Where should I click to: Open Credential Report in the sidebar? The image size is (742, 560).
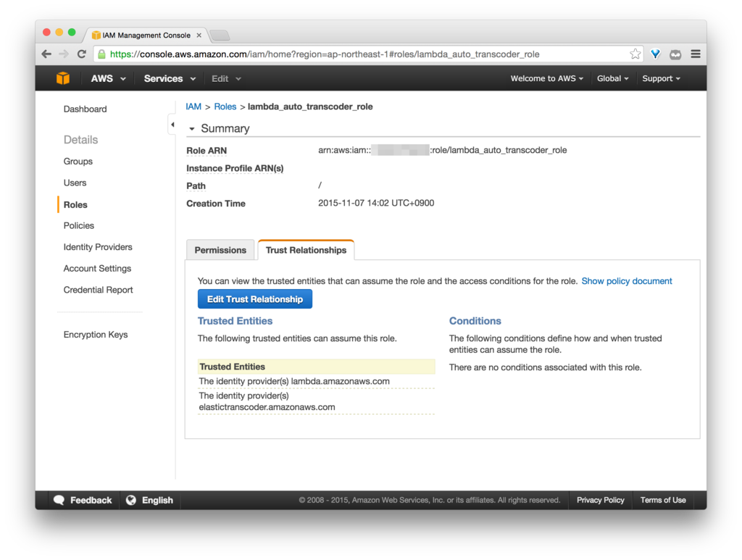98,290
